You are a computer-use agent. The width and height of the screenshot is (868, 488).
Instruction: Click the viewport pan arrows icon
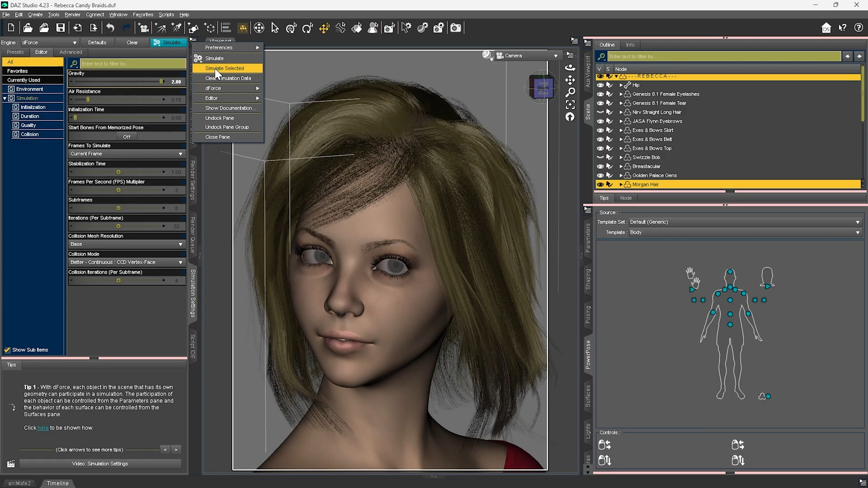pyautogui.click(x=570, y=80)
